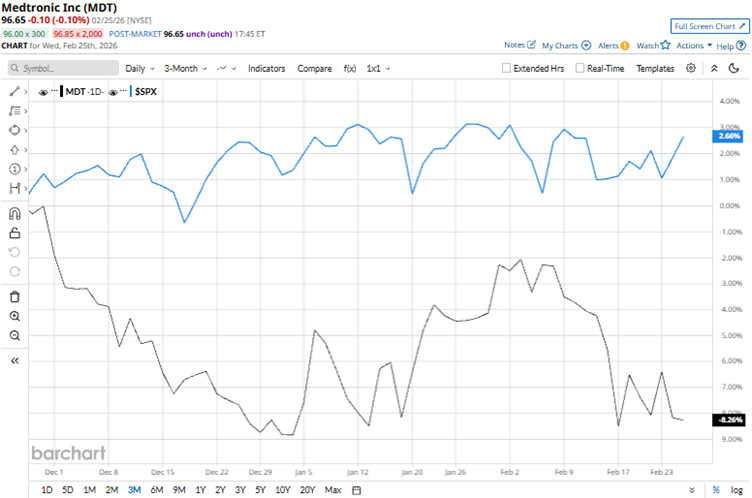Viewport: 752px width, 498px height.
Task: Toggle the lock drawings padlock
Action: point(15,233)
